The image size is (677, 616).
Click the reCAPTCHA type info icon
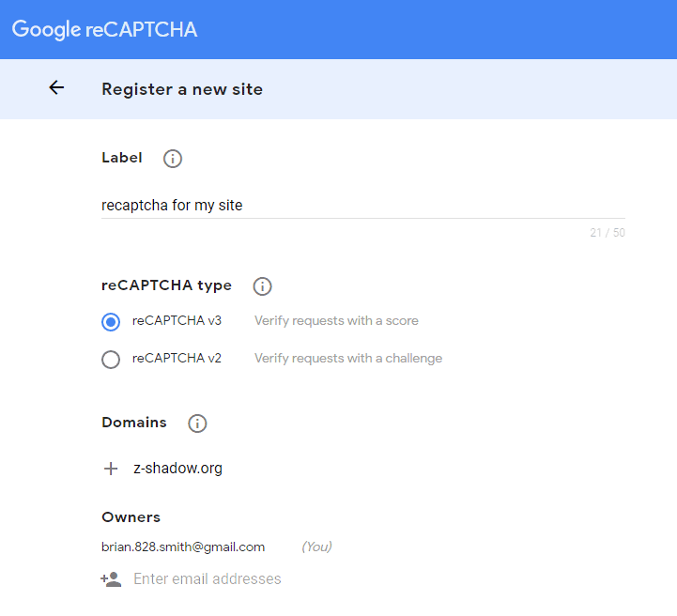pos(263,286)
